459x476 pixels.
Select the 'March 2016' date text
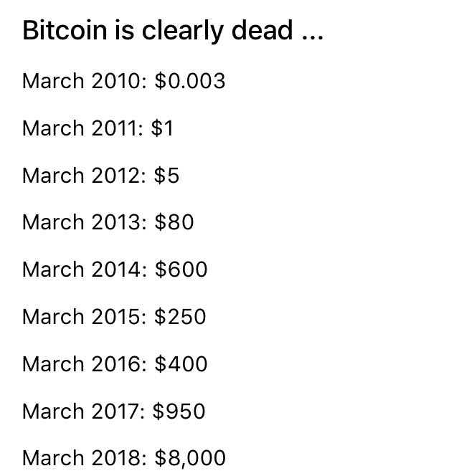click(x=82, y=365)
